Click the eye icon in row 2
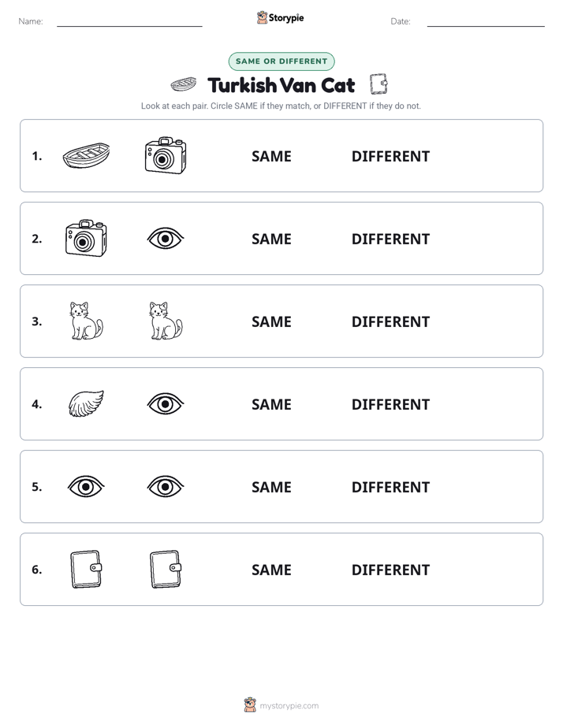 (166, 239)
